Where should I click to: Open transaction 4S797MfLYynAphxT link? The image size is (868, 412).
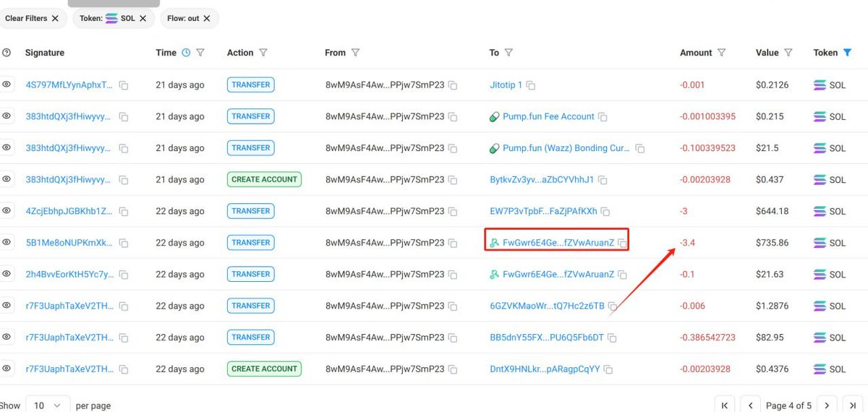pos(69,85)
